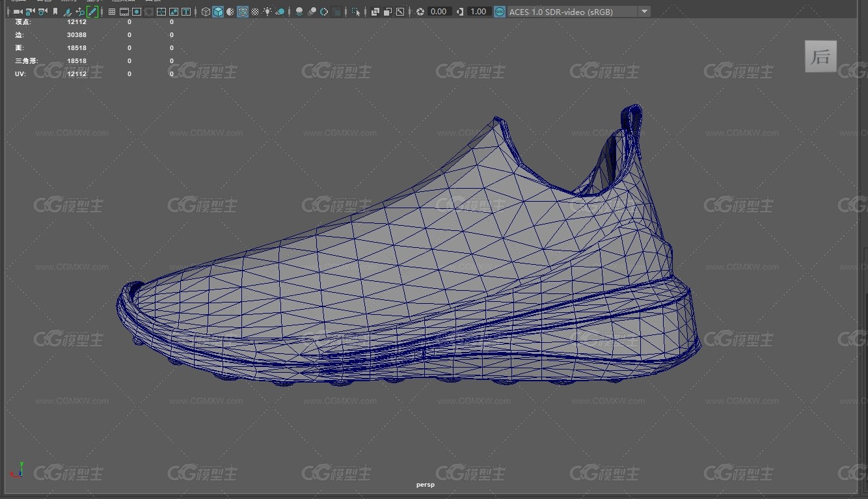Click the UV count label
868x499 pixels.
click(20, 74)
